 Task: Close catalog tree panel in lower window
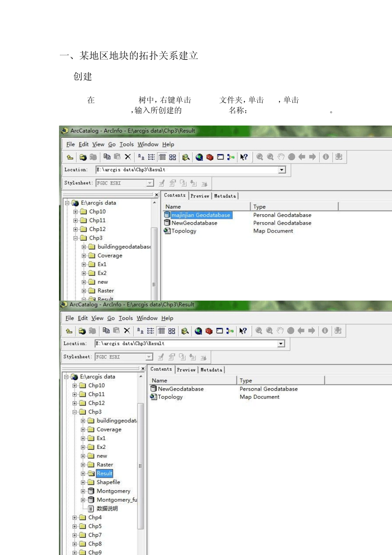coord(143,368)
